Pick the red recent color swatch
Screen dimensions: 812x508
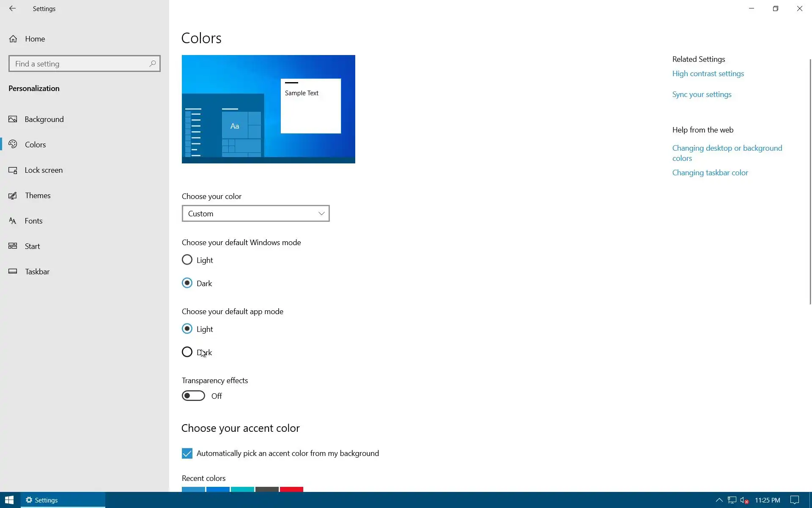[291, 489]
